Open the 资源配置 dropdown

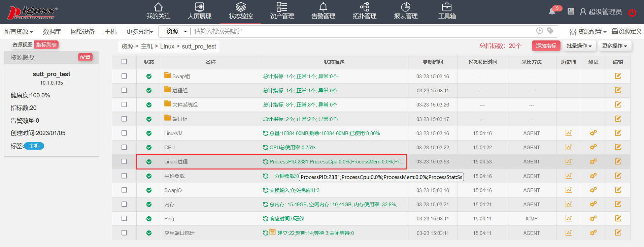tap(588, 32)
